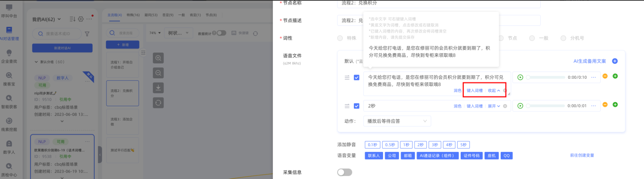Enable the 数据统计 toggle
644x179 pixels.
(x=221, y=33)
